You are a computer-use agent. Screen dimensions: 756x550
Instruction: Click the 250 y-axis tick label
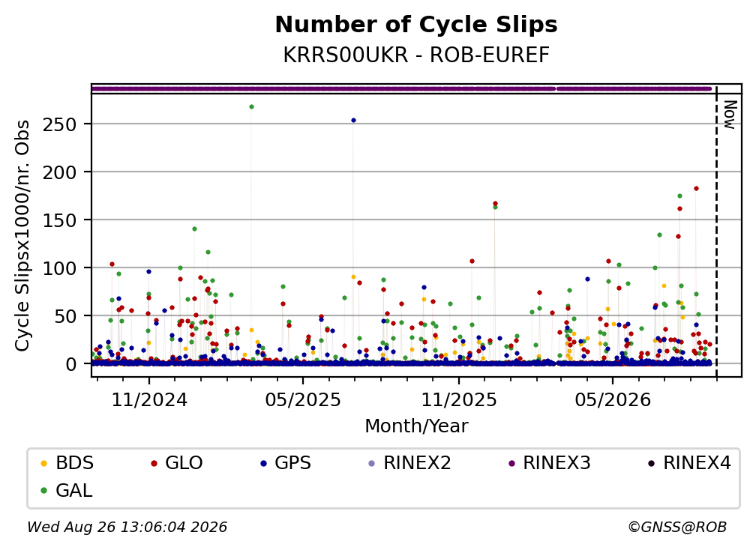pyautogui.click(x=59, y=124)
